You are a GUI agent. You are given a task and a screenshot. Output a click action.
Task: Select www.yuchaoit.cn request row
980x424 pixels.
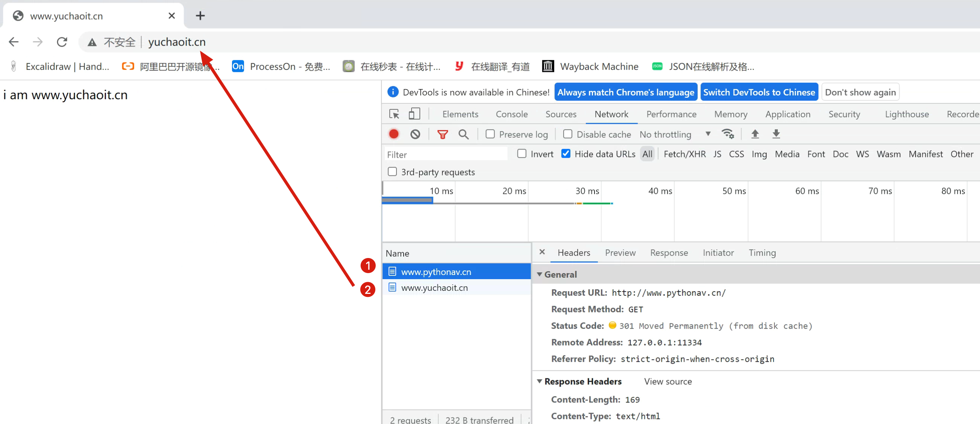(x=435, y=288)
